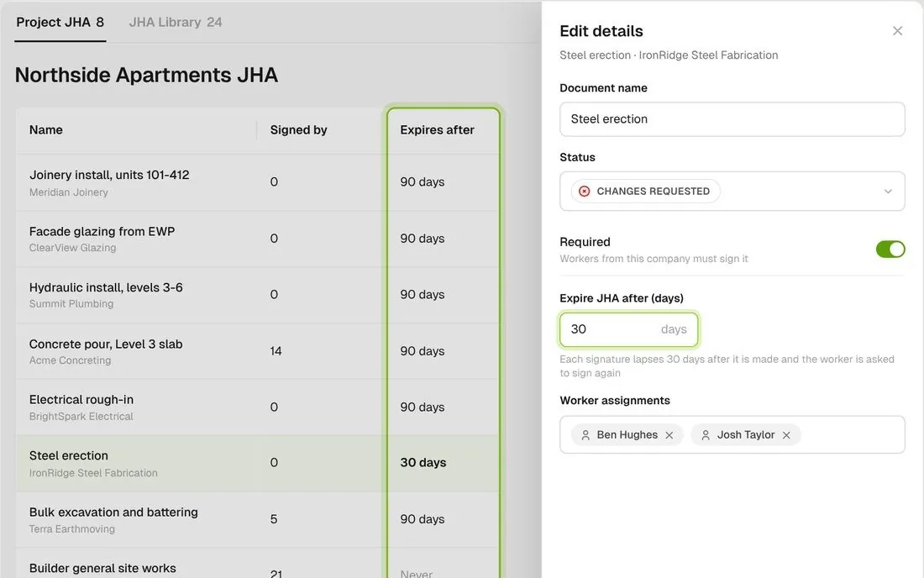This screenshot has height=578, width=924.
Task: Click the 90 days expiry for Electrical rough-in
Action: pos(422,407)
